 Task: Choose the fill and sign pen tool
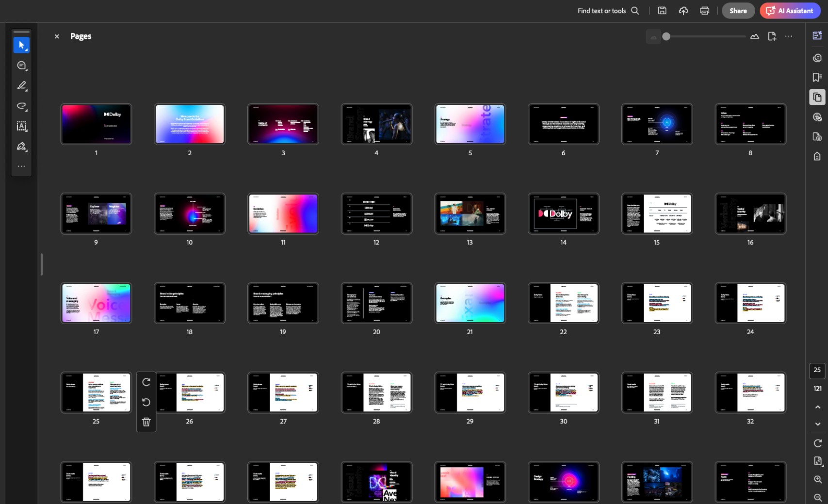(21, 146)
